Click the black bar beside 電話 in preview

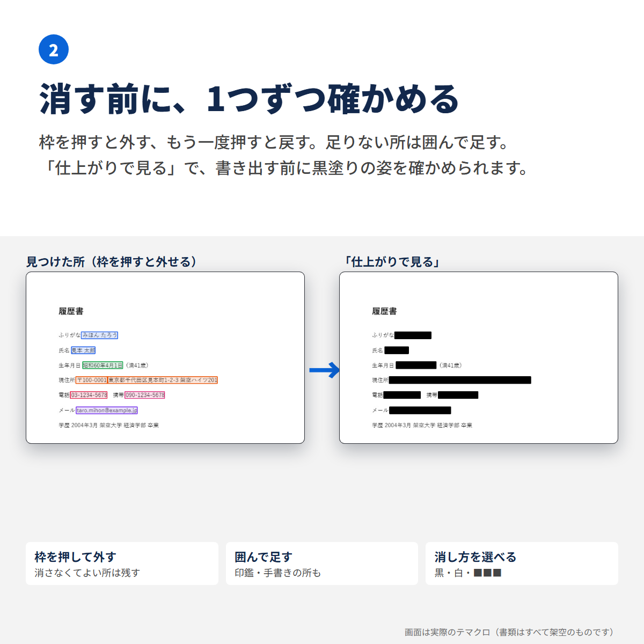[x=402, y=395]
